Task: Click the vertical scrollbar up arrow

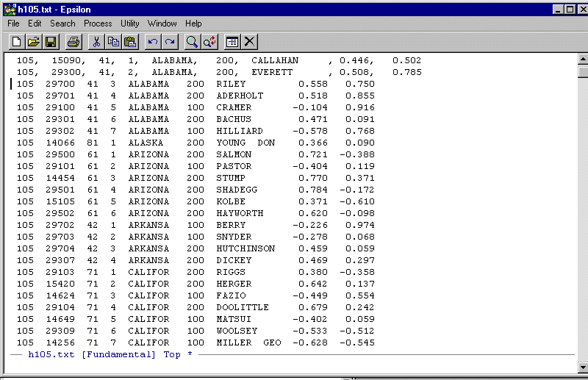Action: click(582, 60)
